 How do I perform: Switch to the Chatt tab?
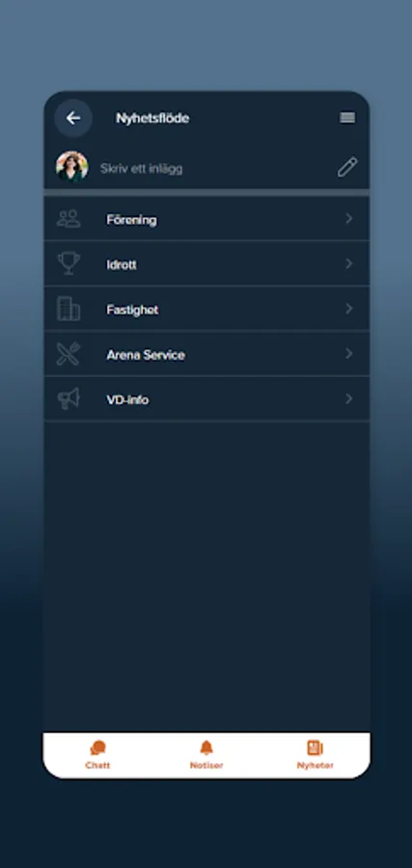97,755
